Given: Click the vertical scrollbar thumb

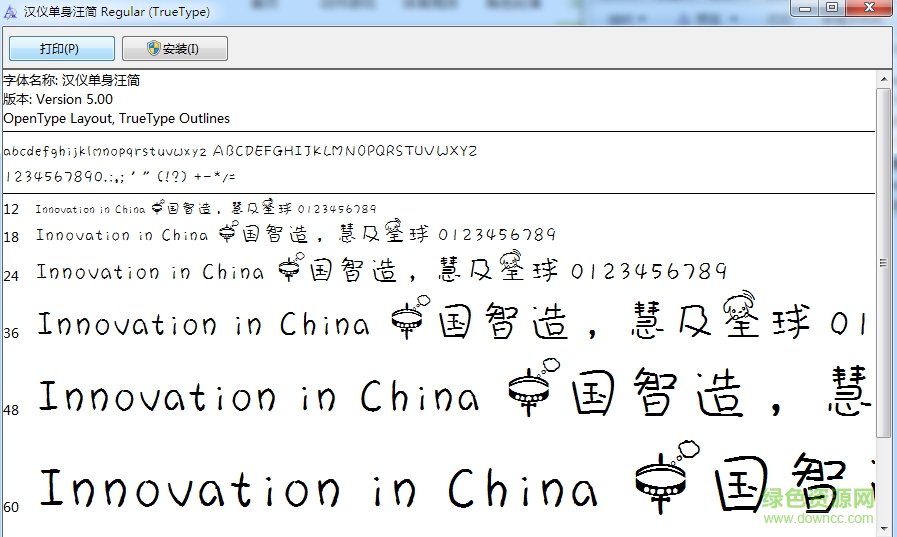Looking at the screenshot, I should pyautogui.click(x=884, y=263).
